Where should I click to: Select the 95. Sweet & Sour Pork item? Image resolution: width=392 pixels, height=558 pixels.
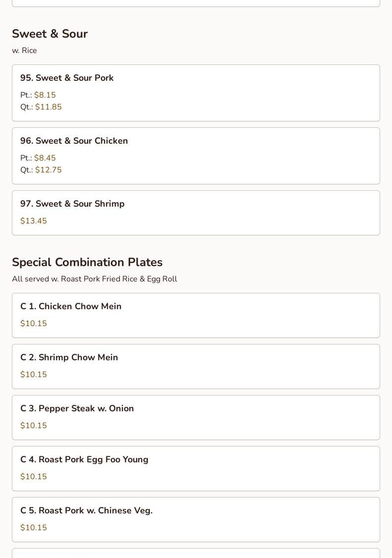[x=196, y=93]
